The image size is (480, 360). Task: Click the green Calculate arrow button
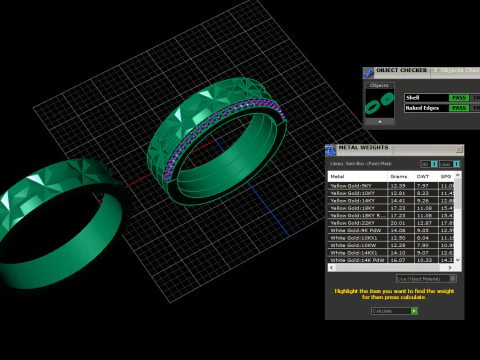[x=414, y=311]
